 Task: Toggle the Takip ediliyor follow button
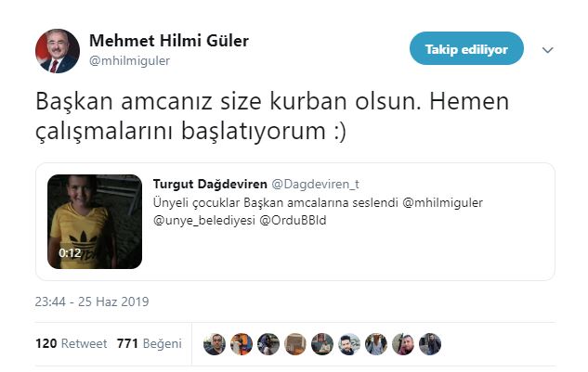[x=466, y=48]
